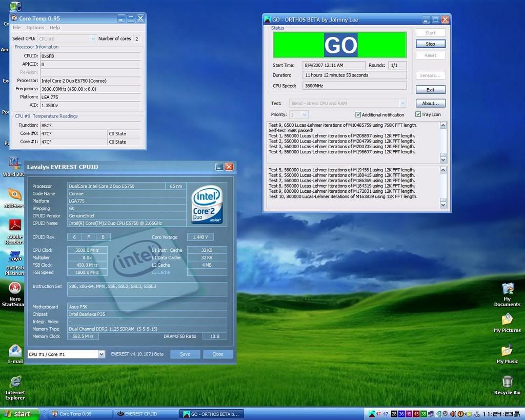Click the Number of cores field
Viewport: 525px width, 420px height.
136,39
